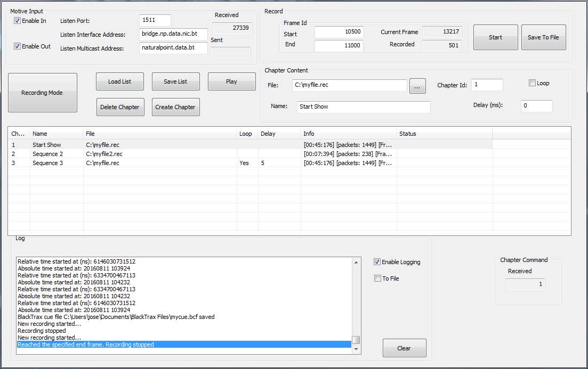Click the Save To File button
The image size is (588, 369).
point(543,37)
